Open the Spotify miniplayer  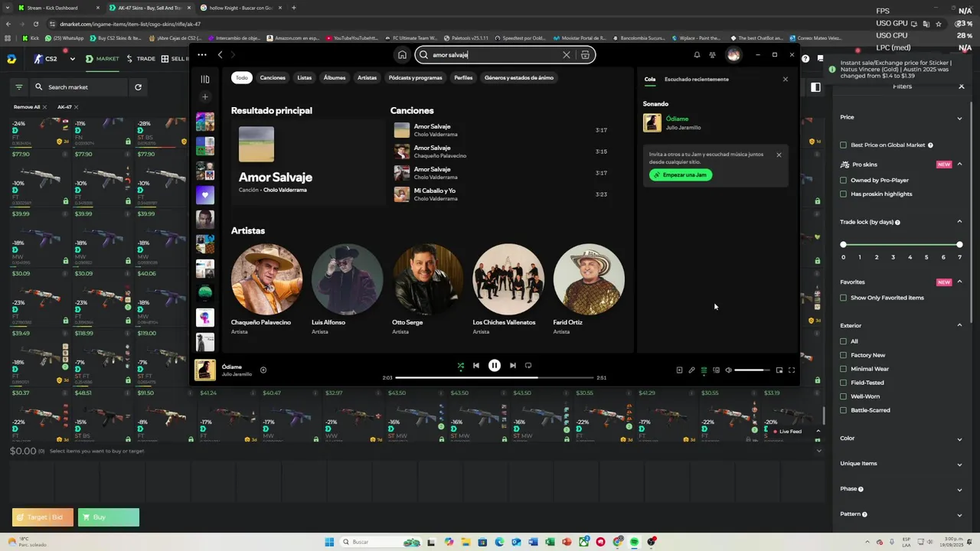tap(779, 370)
